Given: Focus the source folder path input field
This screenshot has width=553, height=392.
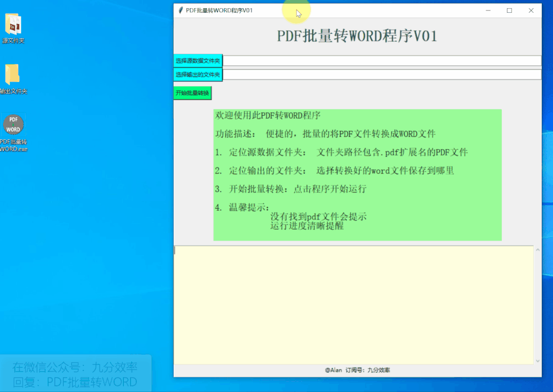Looking at the screenshot, I should click(x=382, y=60).
